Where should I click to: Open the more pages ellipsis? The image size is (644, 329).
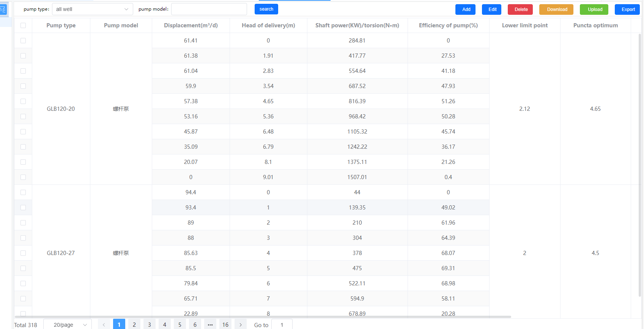pos(210,325)
